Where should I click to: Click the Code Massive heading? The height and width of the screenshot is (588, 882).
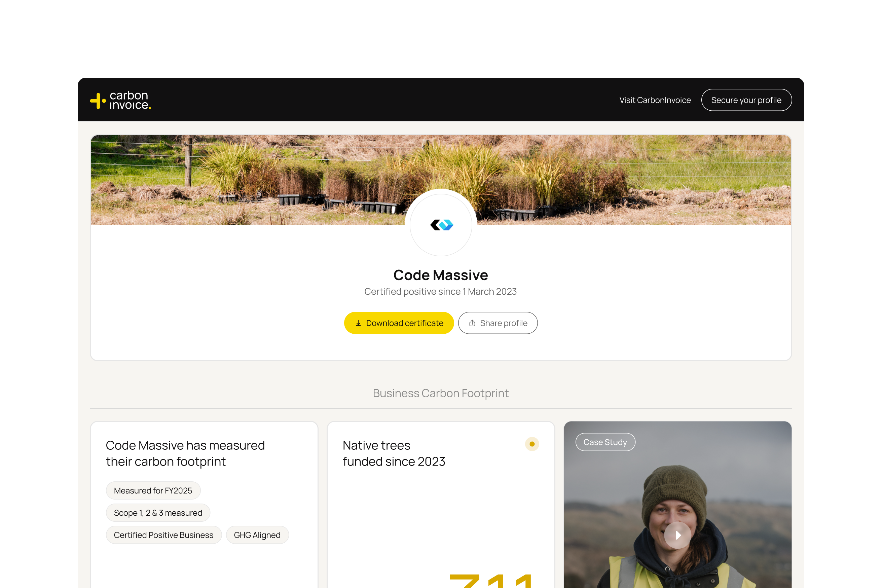point(441,275)
